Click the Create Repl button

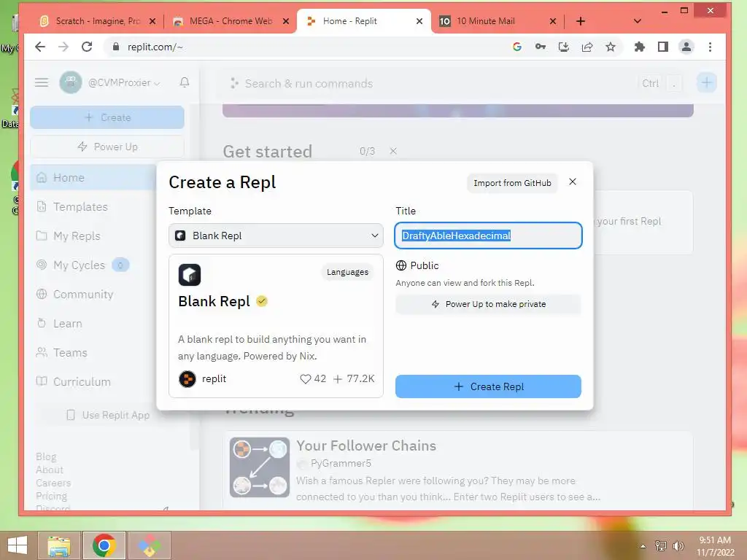488,386
